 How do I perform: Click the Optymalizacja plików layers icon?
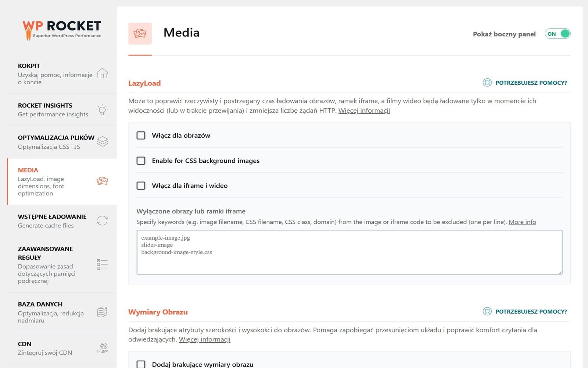pos(103,142)
